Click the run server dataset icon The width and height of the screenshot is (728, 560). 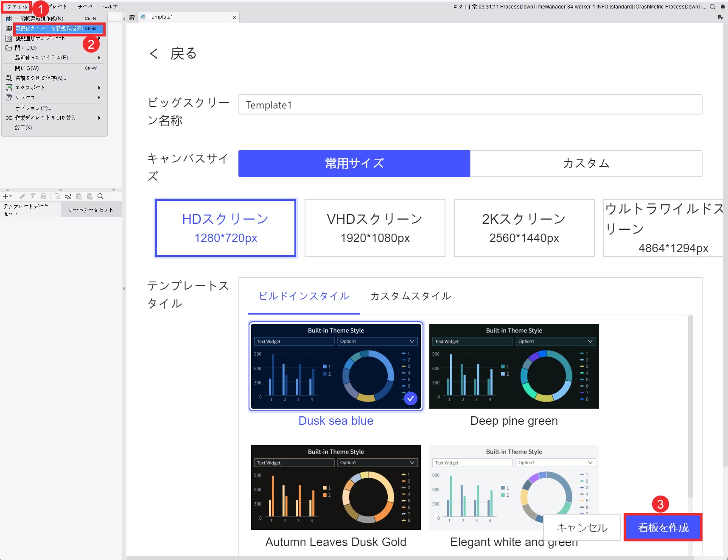(x=79, y=197)
